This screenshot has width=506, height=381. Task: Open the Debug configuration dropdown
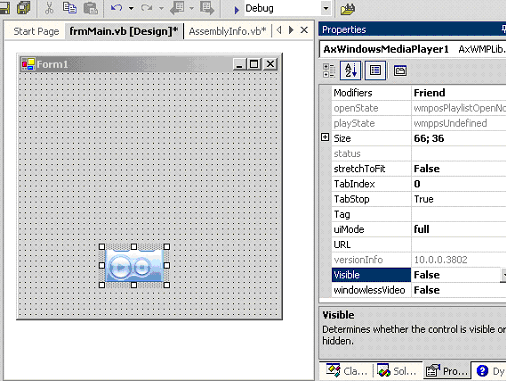(x=326, y=8)
